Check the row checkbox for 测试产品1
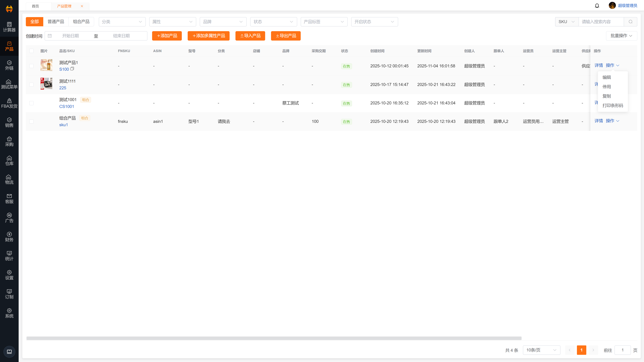 [x=32, y=66]
